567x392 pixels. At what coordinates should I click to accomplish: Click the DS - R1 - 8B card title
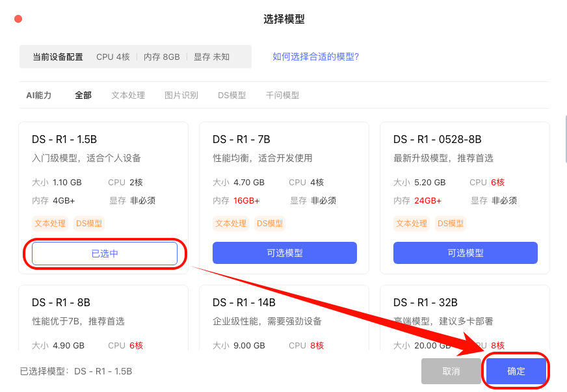tap(60, 302)
